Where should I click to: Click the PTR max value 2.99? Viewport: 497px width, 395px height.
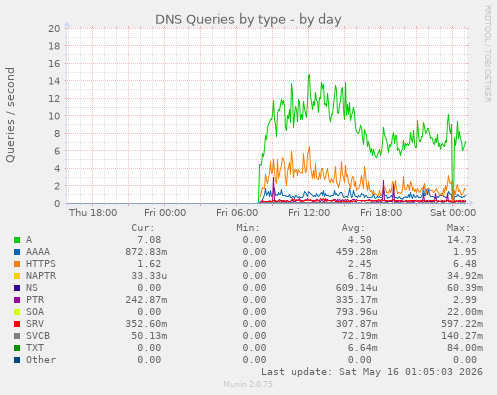(465, 300)
